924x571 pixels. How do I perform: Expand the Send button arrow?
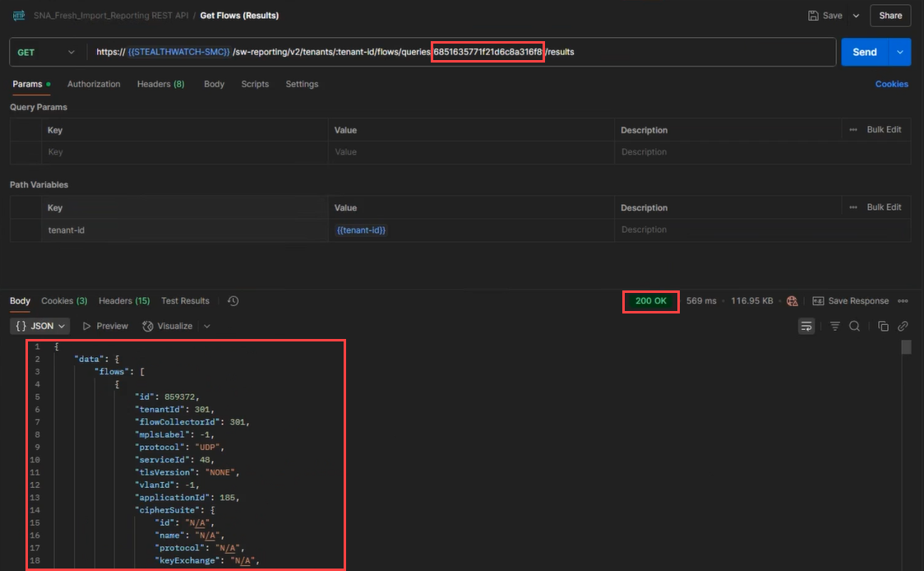[900, 52]
